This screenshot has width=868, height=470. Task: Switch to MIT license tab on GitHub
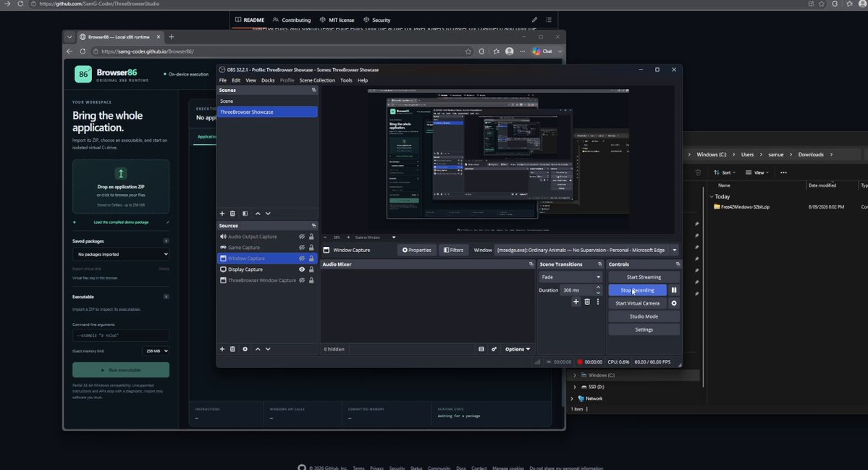click(x=337, y=20)
